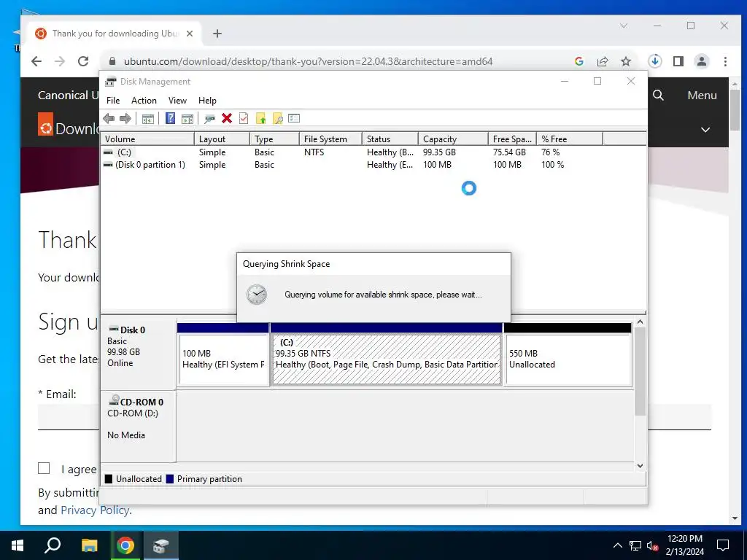
Task: Open Help via the blue question mark icon
Action: [170, 119]
